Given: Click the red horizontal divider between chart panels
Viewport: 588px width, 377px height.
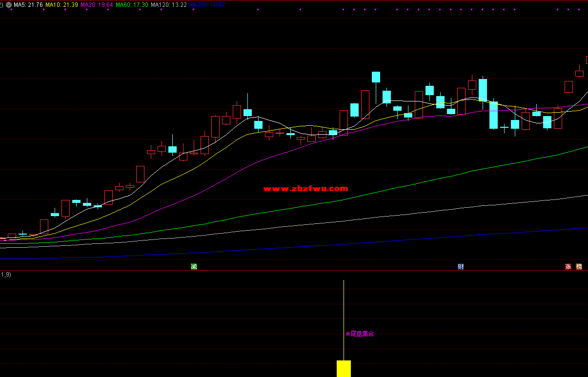Looking at the screenshot, I should 294,270.
